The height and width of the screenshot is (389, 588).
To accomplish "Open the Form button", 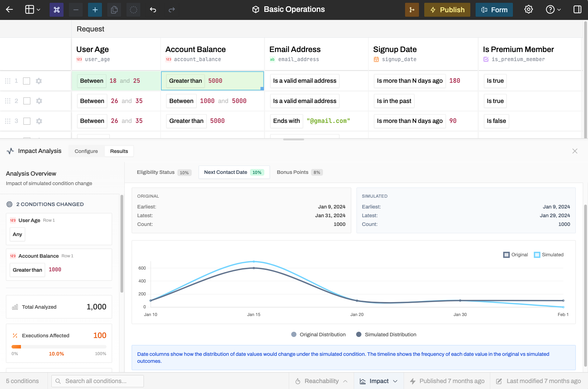I will (x=494, y=10).
